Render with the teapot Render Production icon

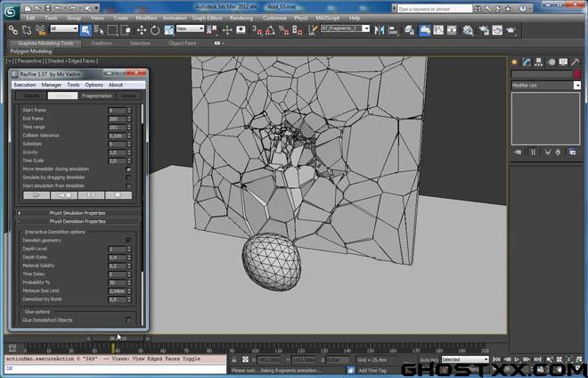[510, 30]
